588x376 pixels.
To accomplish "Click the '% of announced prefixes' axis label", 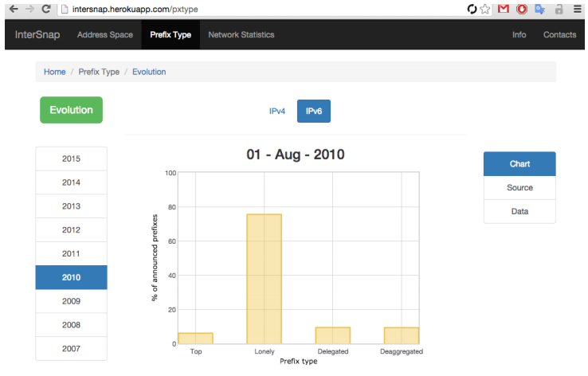I will click(155, 257).
